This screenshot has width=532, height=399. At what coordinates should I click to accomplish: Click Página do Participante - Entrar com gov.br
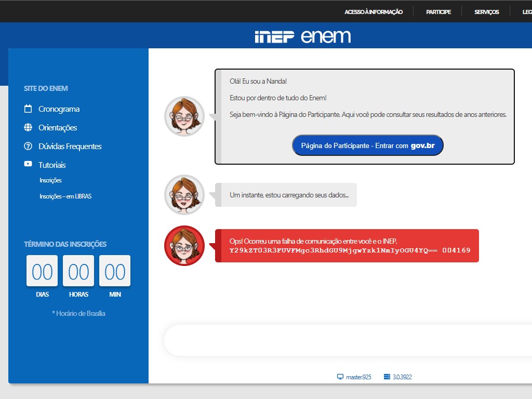coord(368,145)
